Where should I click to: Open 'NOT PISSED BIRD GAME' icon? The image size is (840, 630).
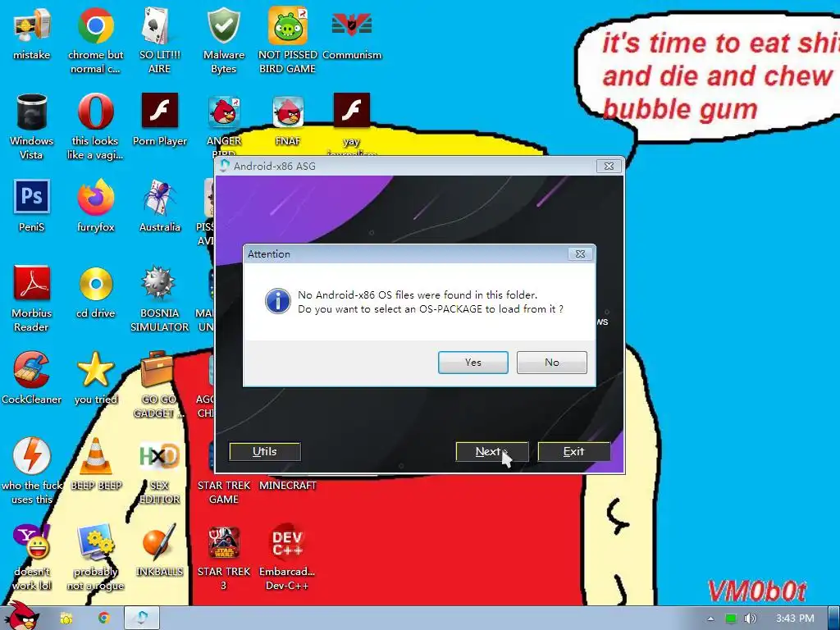[288, 40]
